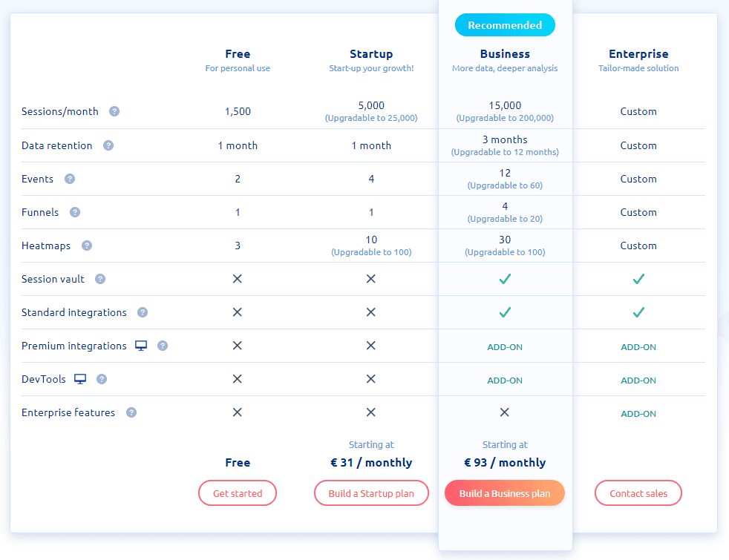
Task: Click the Events row question mark icon
Action: (x=69, y=179)
